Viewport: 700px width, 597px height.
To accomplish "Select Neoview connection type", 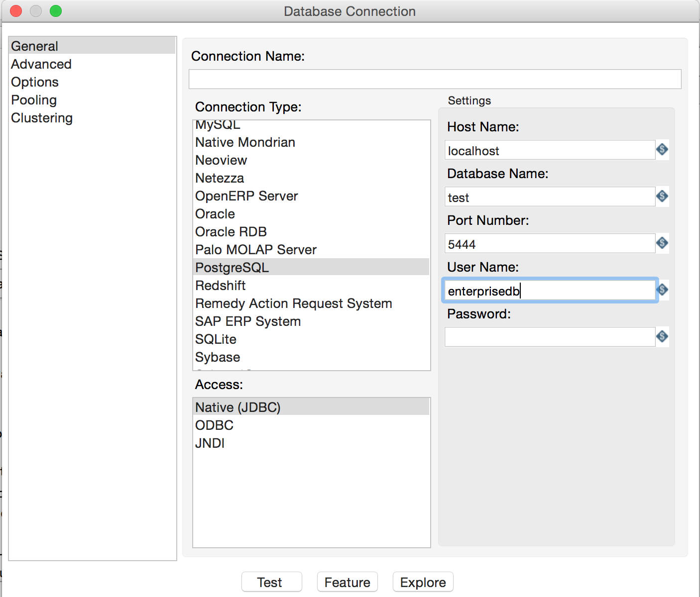I will [312, 160].
